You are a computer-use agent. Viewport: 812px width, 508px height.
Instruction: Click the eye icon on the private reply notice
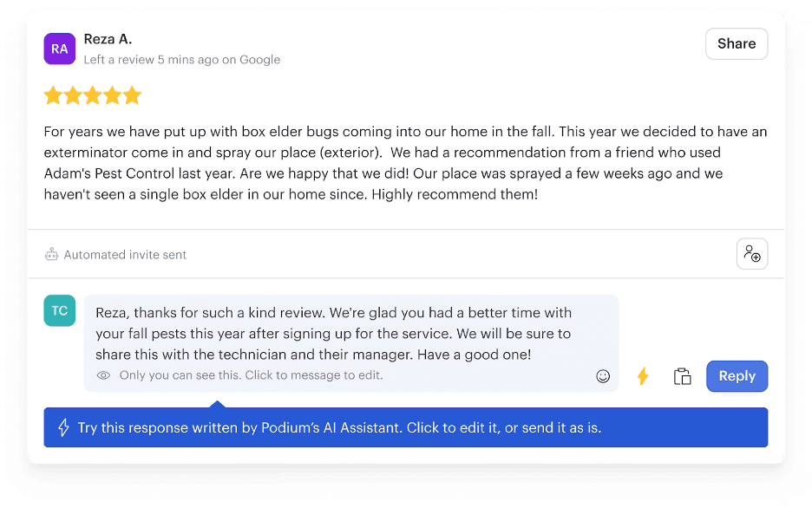(102, 374)
